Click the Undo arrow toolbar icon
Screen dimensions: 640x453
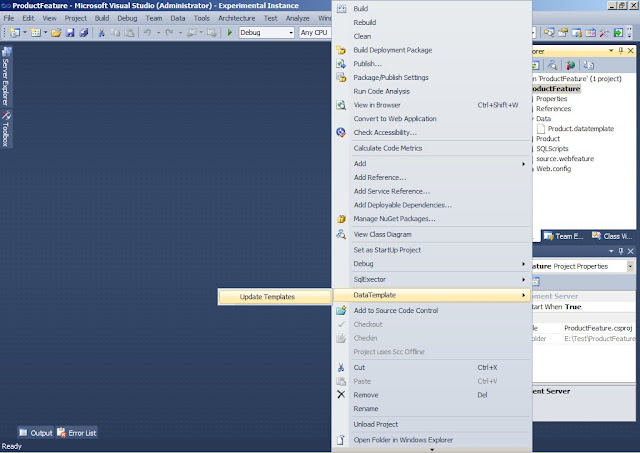point(147,33)
